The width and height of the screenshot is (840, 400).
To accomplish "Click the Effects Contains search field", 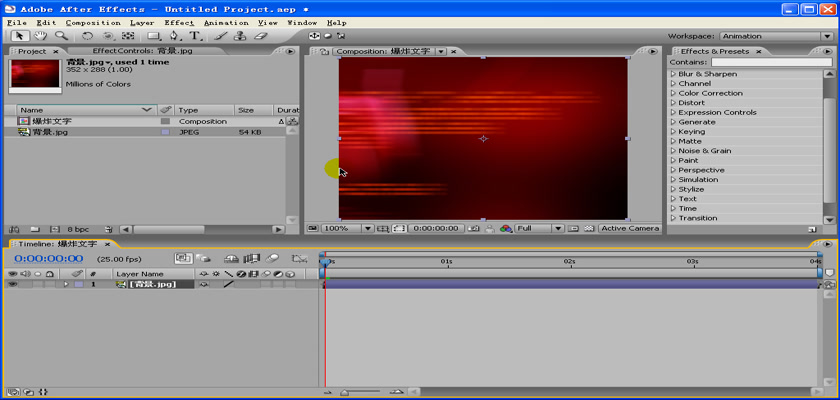I will pyautogui.click(x=770, y=62).
